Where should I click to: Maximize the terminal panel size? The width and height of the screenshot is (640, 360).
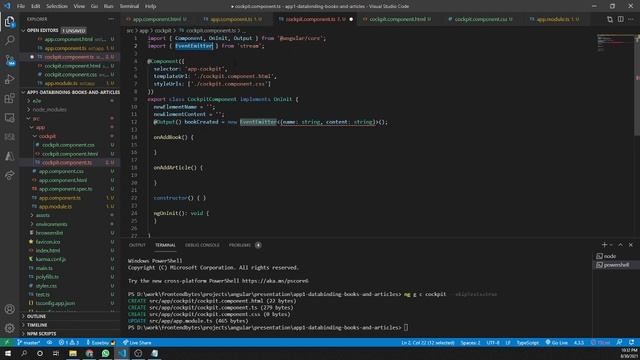point(620,244)
